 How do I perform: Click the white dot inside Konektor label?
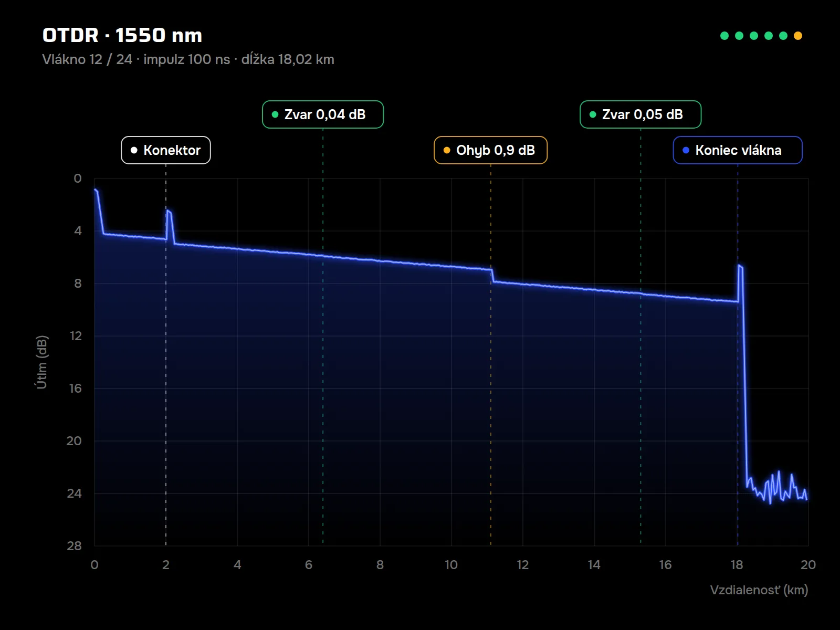pos(134,150)
